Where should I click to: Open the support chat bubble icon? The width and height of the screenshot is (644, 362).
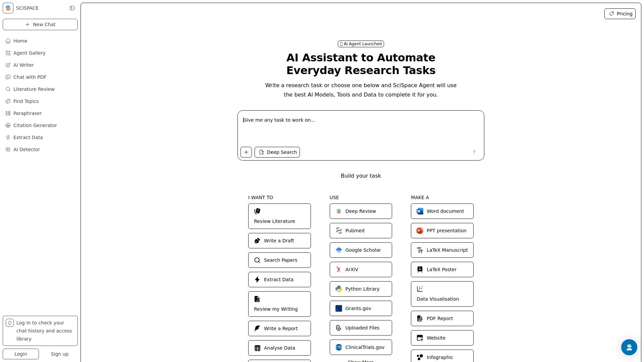click(x=629, y=347)
